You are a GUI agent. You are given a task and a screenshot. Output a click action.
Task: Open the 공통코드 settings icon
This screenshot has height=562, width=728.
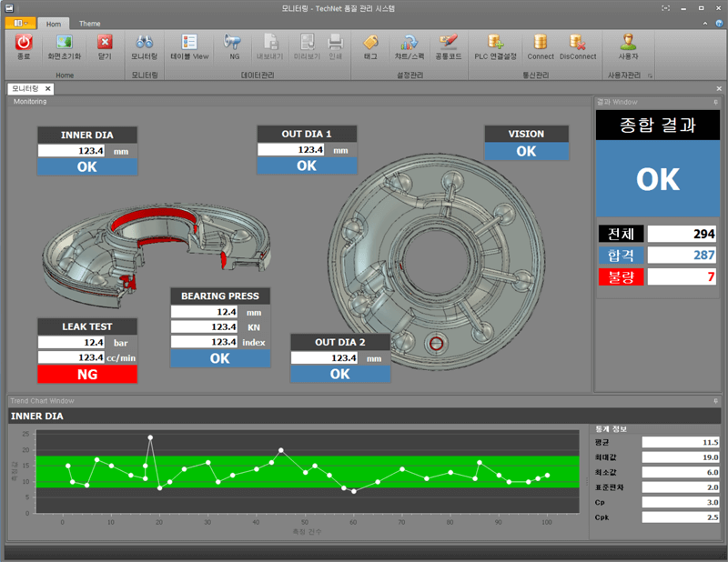(x=448, y=43)
